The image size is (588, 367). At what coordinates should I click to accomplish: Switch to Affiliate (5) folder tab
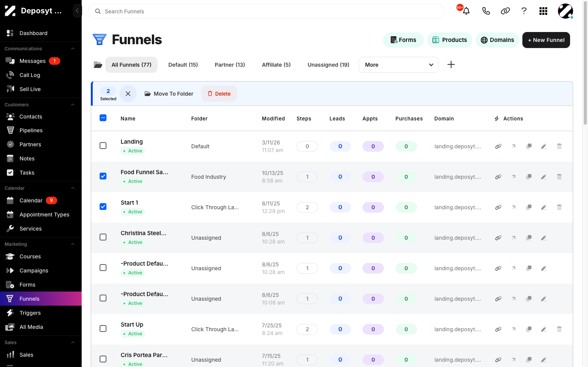tap(276, 65)
